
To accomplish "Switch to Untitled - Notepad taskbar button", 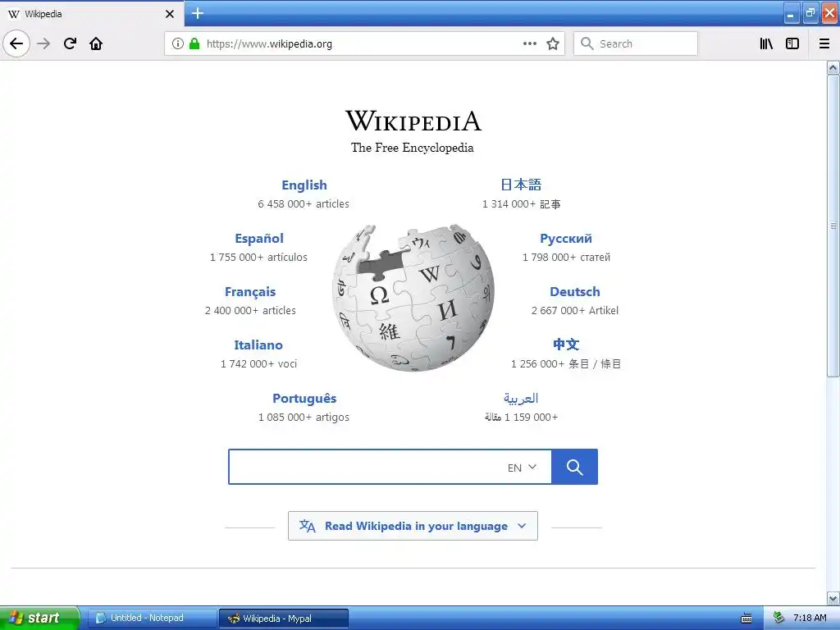I will tap(152, 619).
